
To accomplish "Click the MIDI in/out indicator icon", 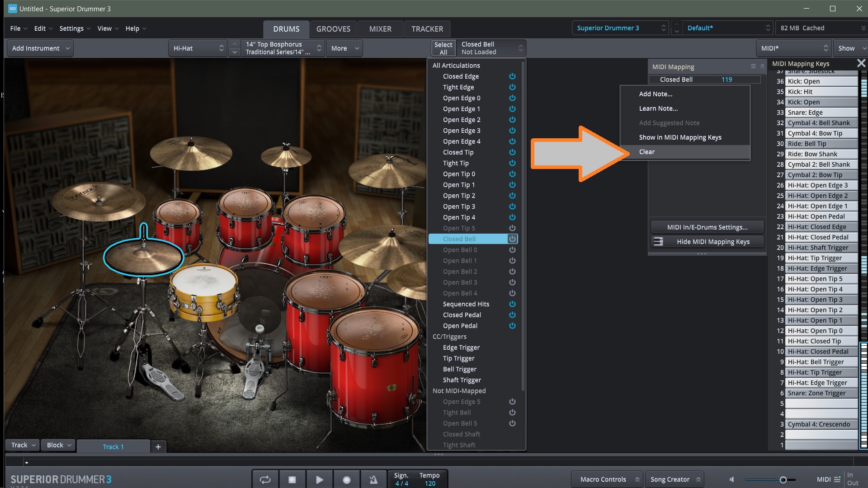I will click(837, 479).
